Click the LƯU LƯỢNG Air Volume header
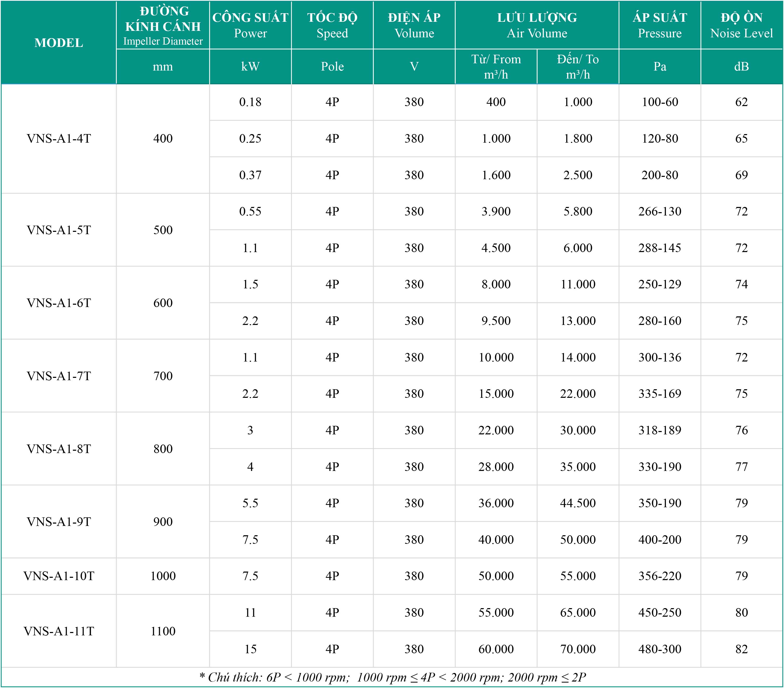 [537, 25]
